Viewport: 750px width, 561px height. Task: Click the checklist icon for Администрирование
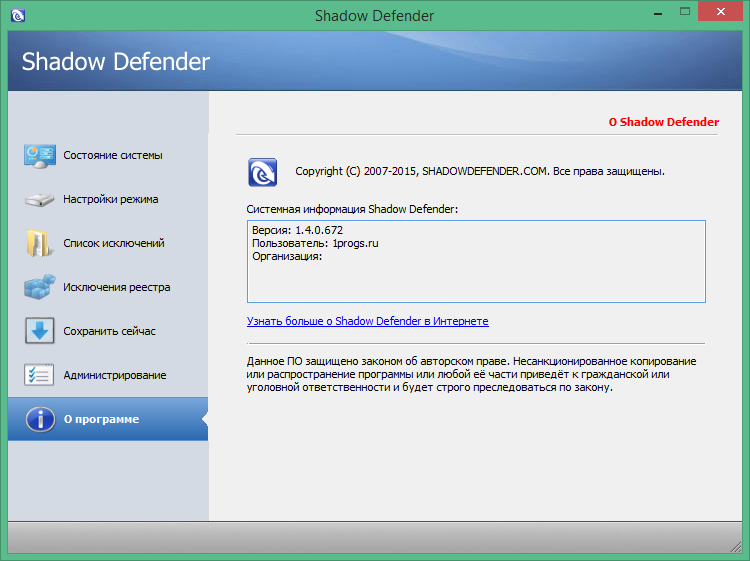pos(38,375)
